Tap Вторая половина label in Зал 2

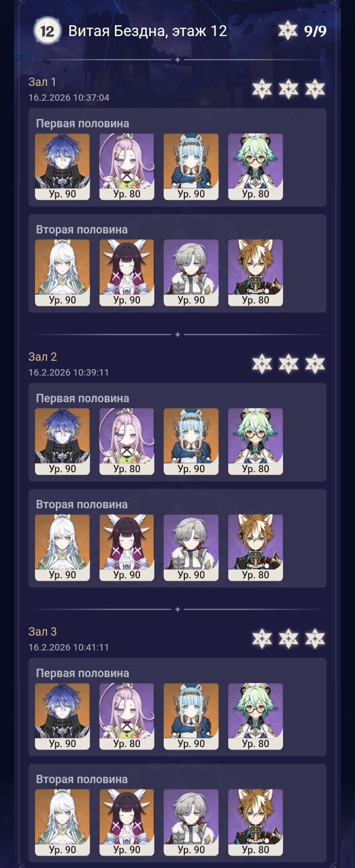(82, 504)
